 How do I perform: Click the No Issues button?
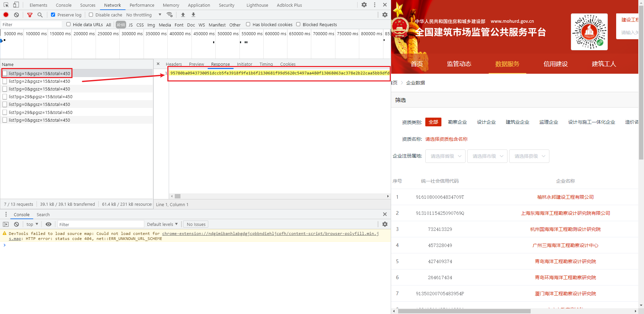pos(196,224)
